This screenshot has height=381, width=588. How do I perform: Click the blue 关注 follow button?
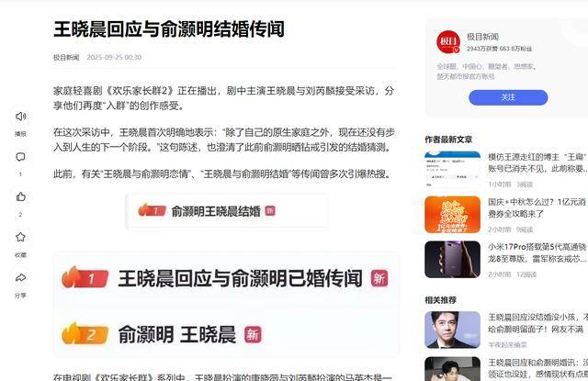(x=508, y=97)
